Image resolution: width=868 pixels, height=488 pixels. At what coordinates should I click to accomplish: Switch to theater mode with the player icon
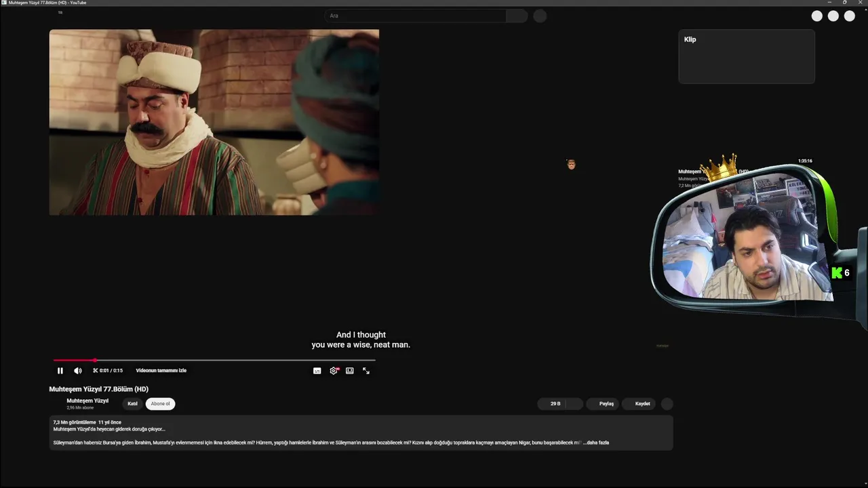click(x=349, y=371)
